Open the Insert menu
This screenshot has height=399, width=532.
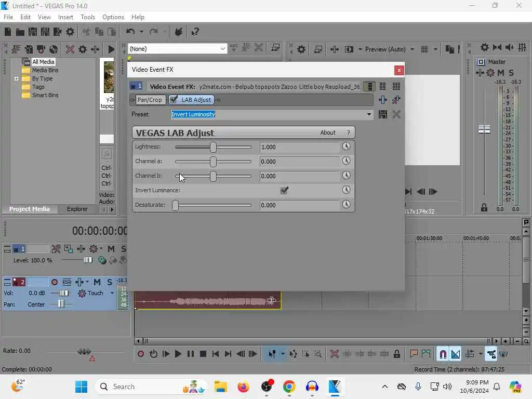(x=65, y=17)
